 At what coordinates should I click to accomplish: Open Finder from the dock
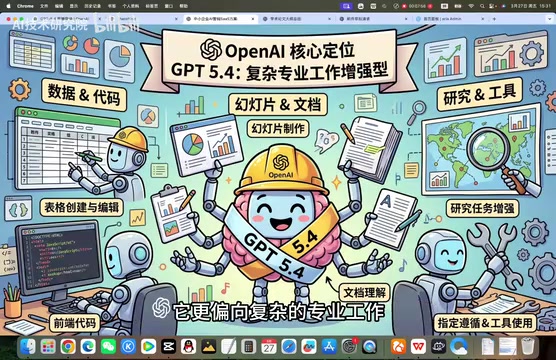[x=28, y=346]
